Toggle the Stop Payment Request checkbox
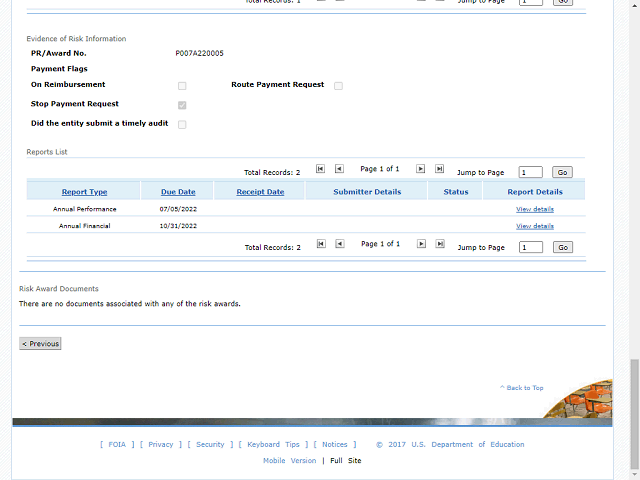640x480 pixels. [182, 105]
